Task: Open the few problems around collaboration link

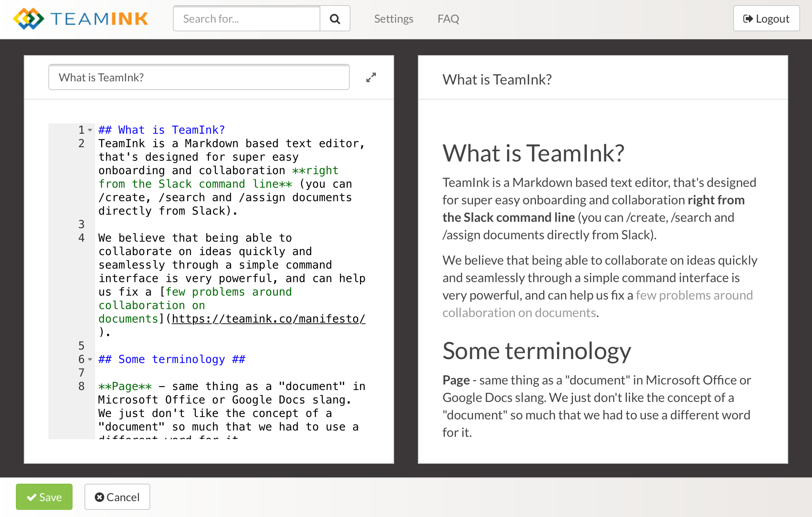Action: tap(694, 296)
